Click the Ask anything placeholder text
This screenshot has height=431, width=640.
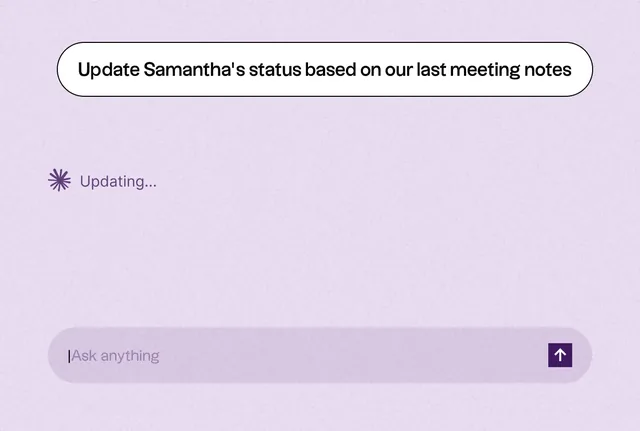point(116,356)
